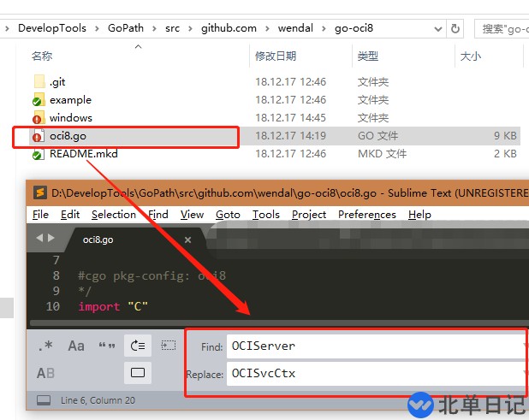Navigate to src in address bar

[172, 28]
